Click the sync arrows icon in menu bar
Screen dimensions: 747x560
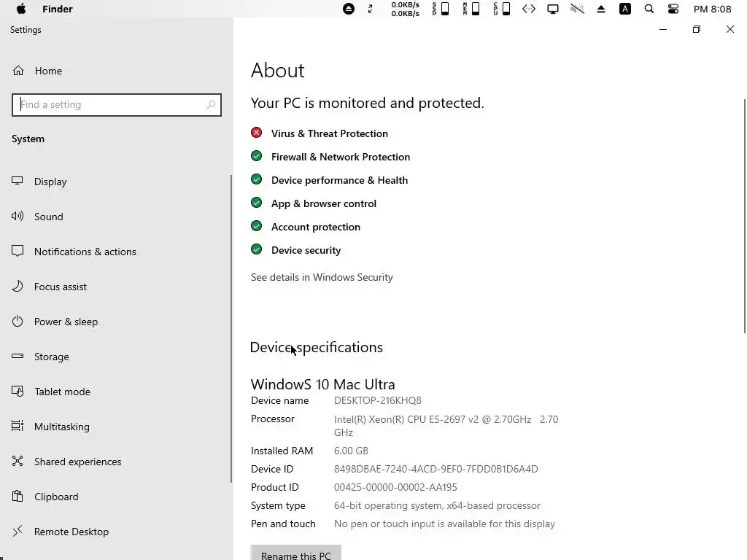(x=370, y=9)
